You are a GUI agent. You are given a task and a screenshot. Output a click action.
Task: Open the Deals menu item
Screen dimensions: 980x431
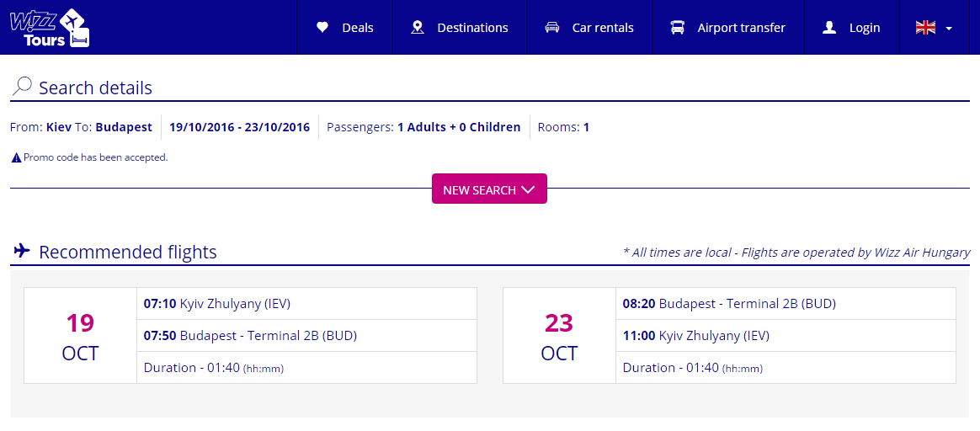tap(344, 28)
